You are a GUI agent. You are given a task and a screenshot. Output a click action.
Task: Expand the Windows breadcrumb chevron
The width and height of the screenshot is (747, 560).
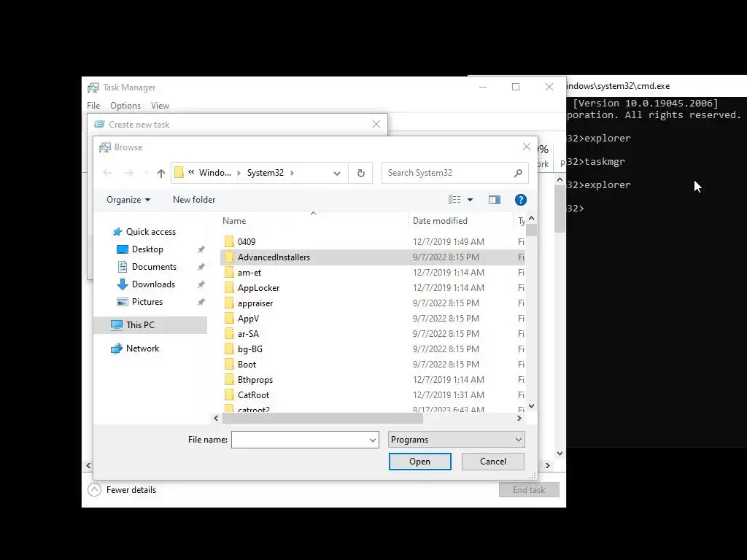click(239, 173)
